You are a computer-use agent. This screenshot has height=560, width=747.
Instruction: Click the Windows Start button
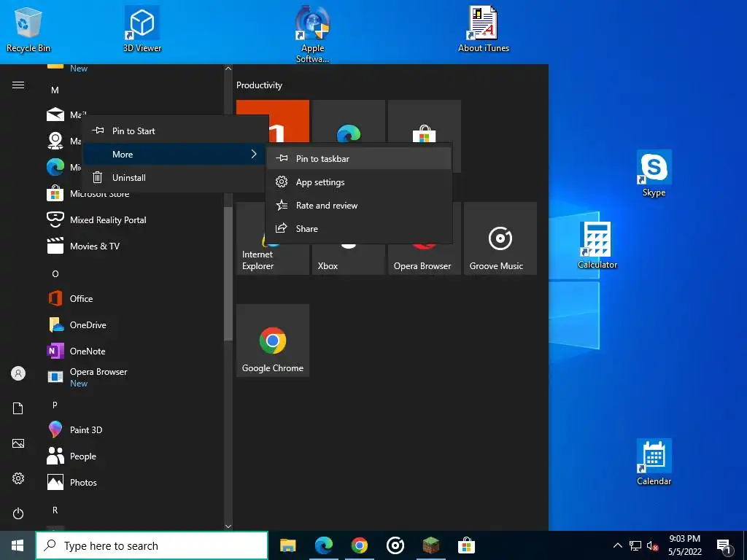(18, 545)
